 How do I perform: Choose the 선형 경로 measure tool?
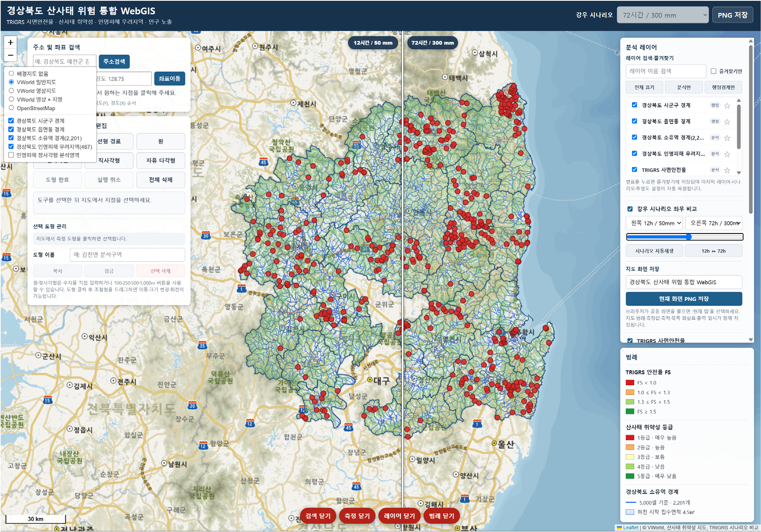pos(109,141)
